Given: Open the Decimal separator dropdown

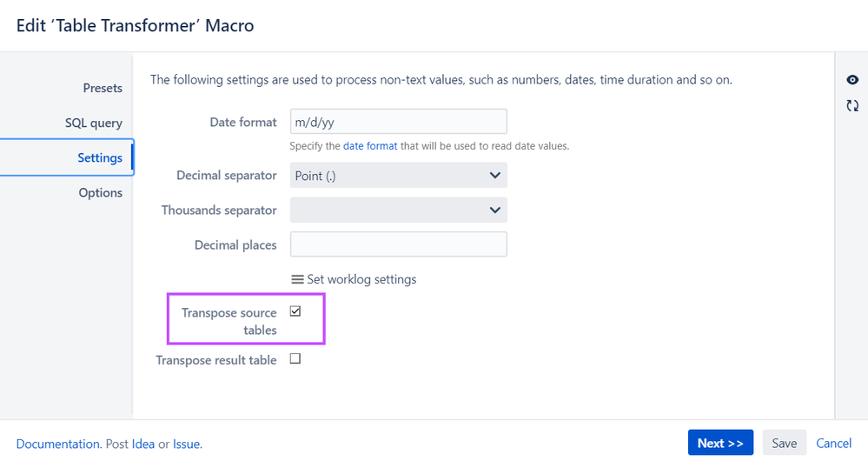Looking at the screenshot, I should (x=398, y=176).
